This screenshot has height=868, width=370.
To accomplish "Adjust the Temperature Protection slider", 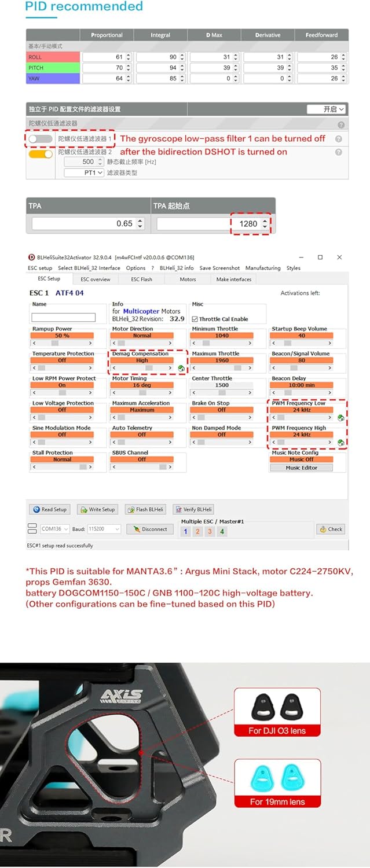I will click(62, 367).
